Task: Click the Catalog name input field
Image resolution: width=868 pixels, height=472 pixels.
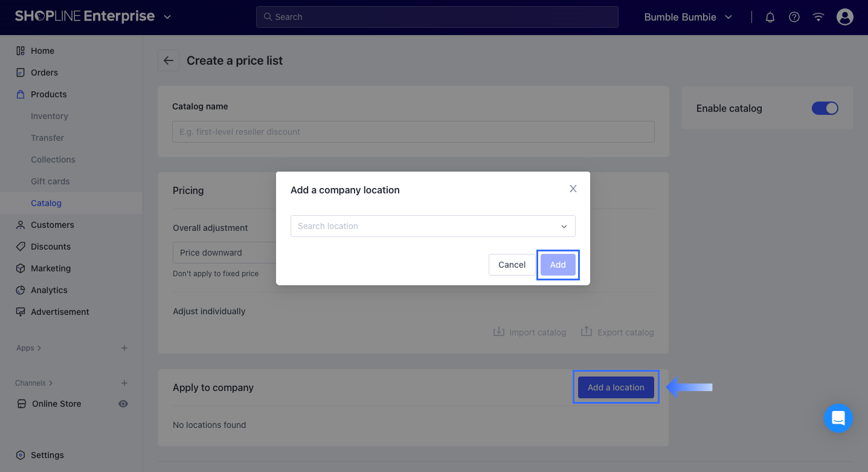Action: click(x=413, y=132)
